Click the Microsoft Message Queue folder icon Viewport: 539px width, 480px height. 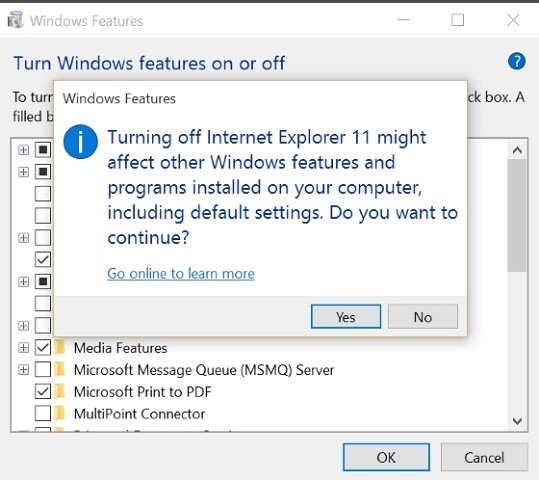[60, 370]
